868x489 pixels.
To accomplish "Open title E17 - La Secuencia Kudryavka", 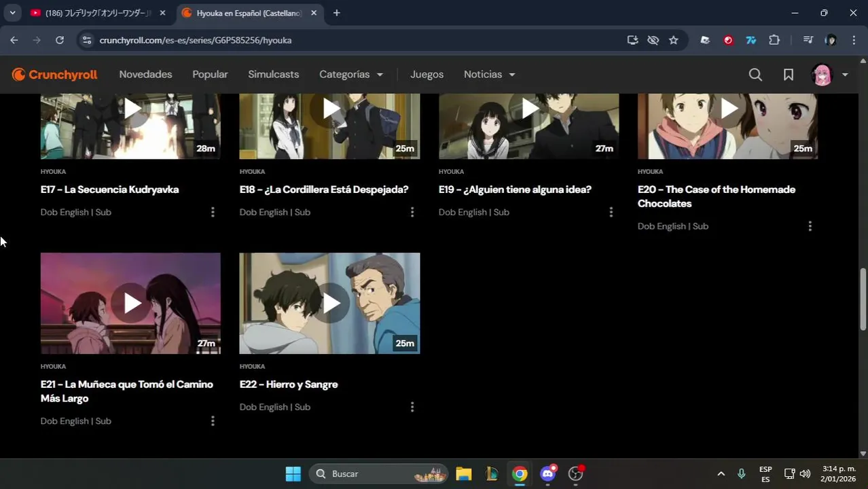I will coord(109,189).
